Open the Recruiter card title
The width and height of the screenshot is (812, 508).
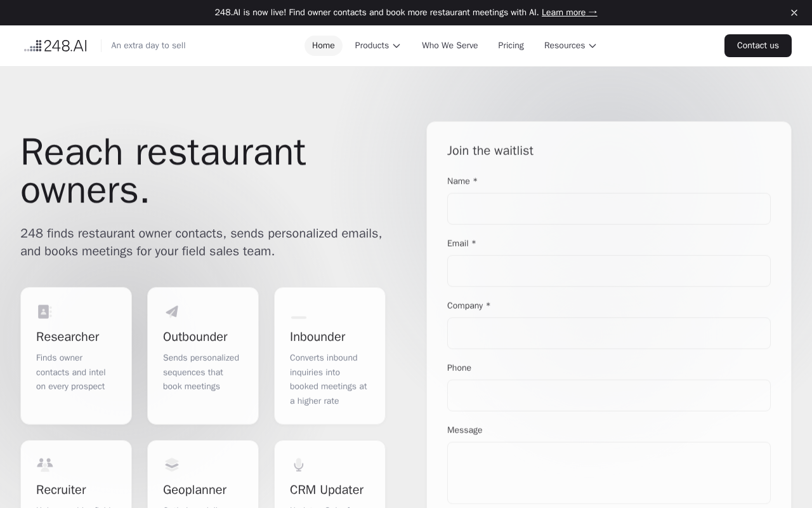[x=61, y=490]
